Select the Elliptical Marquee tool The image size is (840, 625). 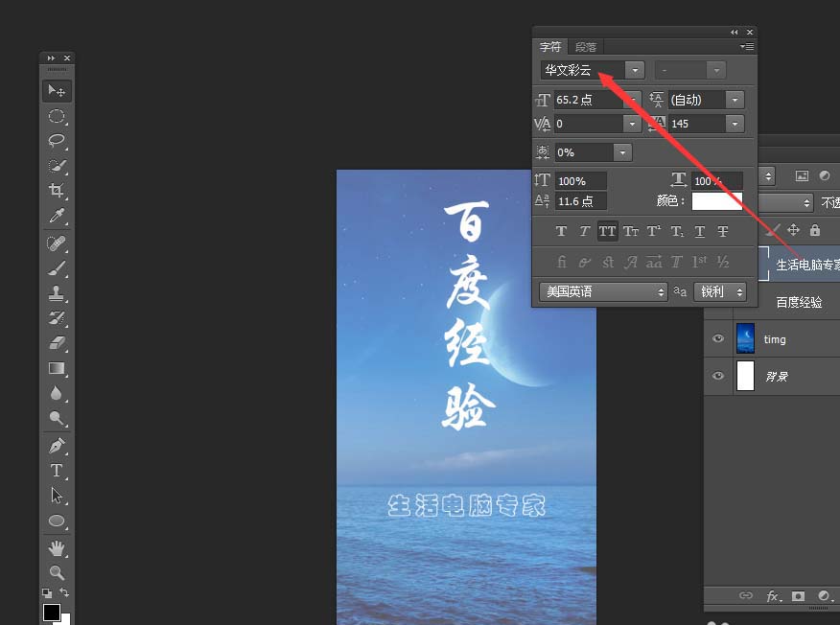coord(57,116)
